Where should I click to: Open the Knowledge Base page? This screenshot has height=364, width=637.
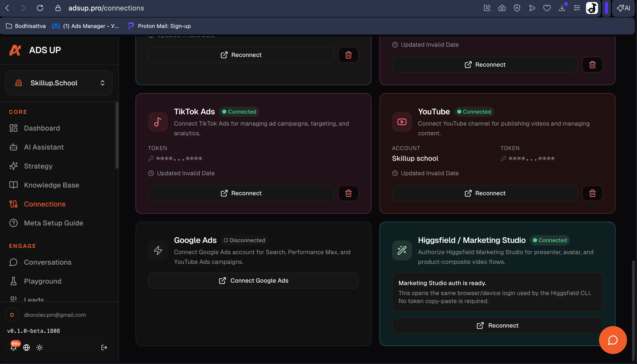pyautogui.click(x=44, y=185)
